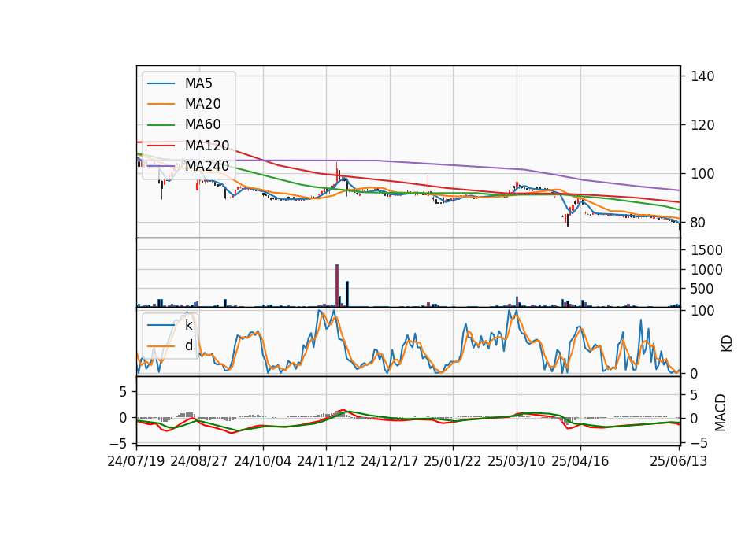Click the 140 price axis tick label
The height and width of the screenshot is (543, 756).
click(x=702, y=76)
